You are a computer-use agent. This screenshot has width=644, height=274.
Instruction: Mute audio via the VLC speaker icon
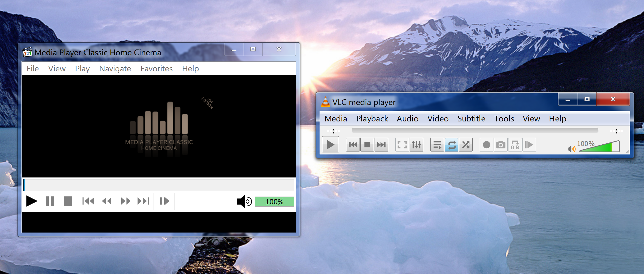click(572, 149)
